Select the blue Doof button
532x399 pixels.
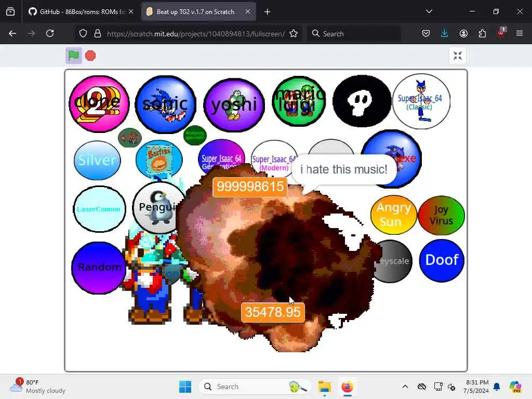click(442, 260)
